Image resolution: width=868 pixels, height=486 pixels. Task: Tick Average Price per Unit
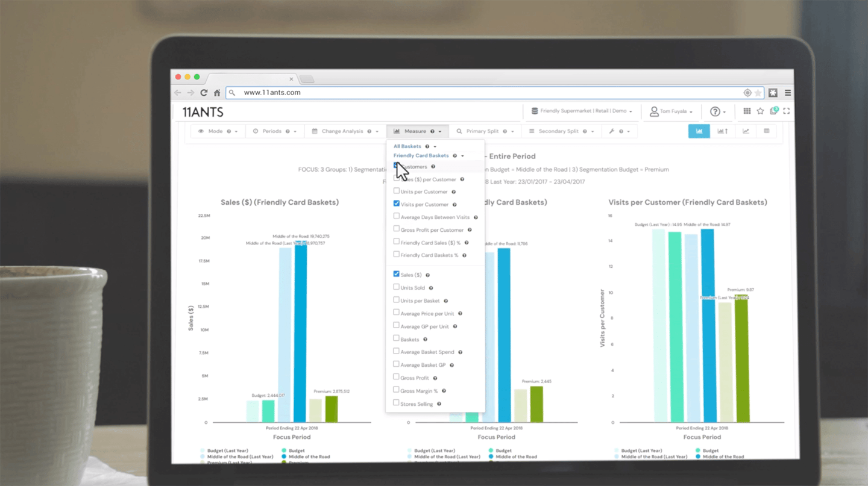(396, 313)
